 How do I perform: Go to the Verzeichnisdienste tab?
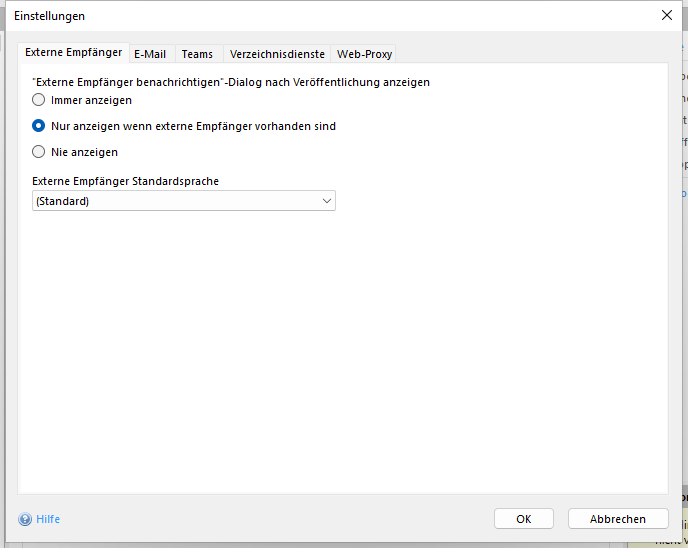277,54
